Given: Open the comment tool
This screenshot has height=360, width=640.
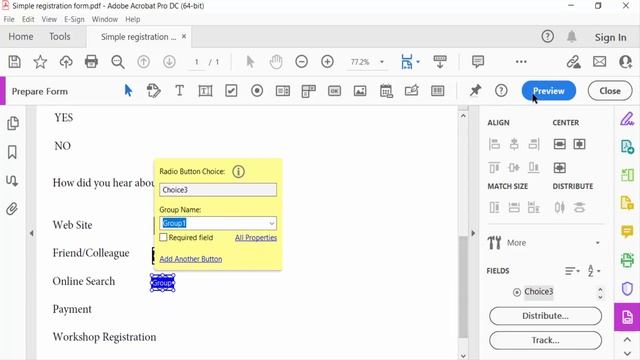Looking at the screenshot, I should tap(478, 62).
